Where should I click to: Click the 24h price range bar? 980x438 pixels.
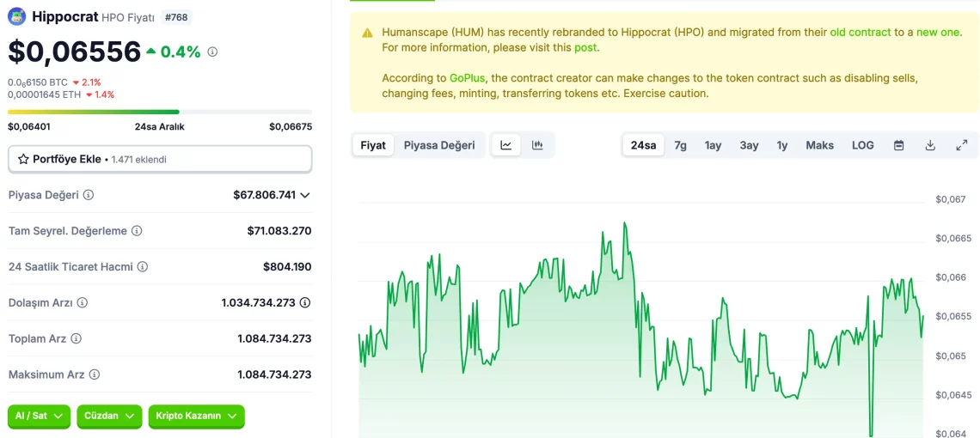(x=160, y=112)
